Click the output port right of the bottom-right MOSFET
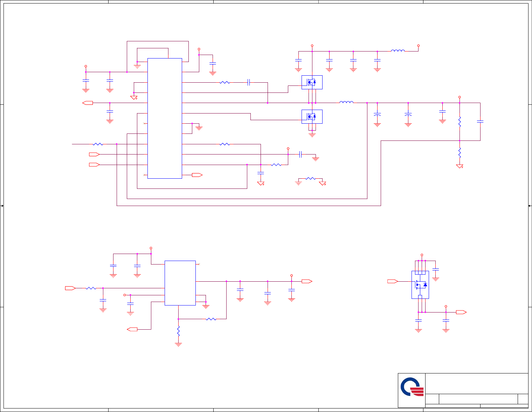532x412 pixels. pos(461,312)
